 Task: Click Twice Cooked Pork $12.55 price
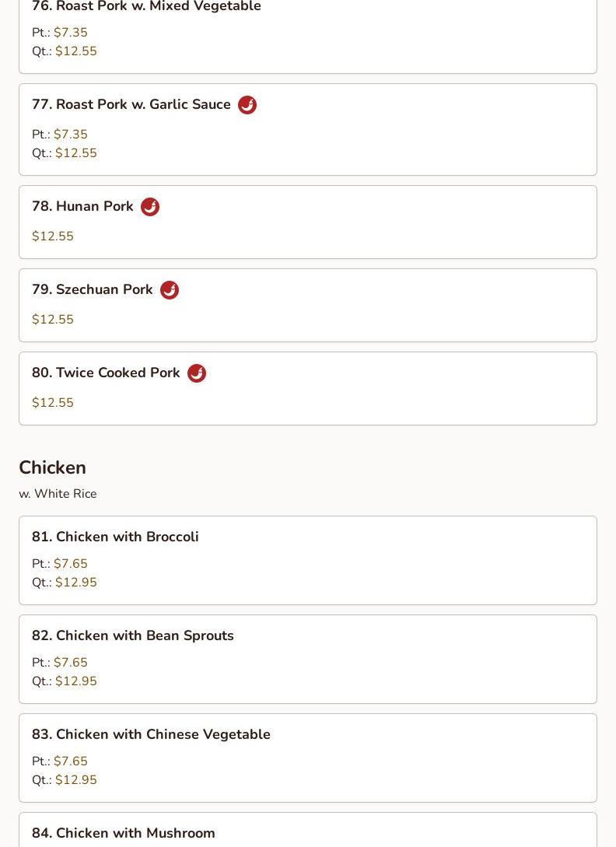53,403
